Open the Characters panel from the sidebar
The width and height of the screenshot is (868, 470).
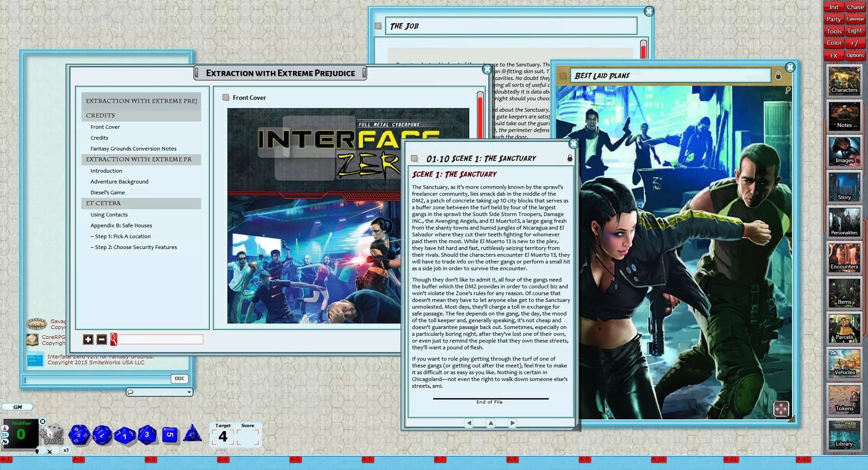tap(844, 81)
